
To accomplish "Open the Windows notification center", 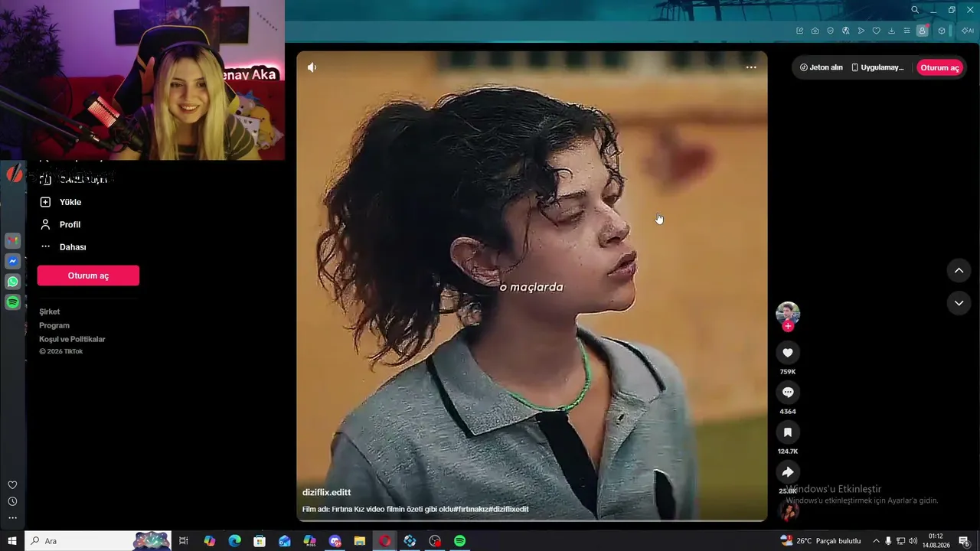I will [964, 541].
